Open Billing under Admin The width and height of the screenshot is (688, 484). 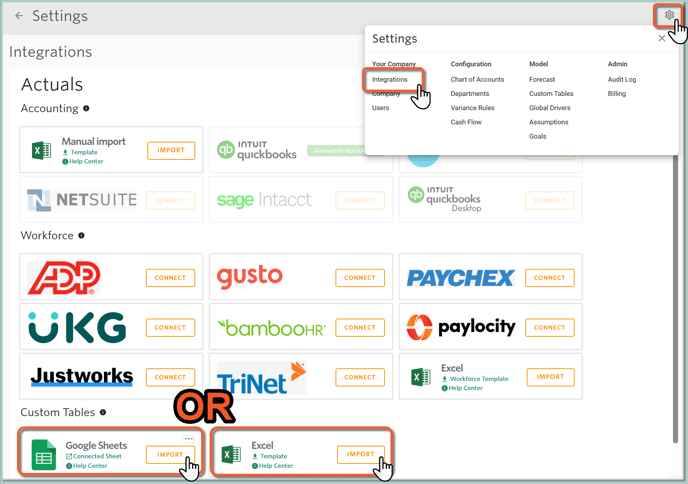tap(616, 93)
